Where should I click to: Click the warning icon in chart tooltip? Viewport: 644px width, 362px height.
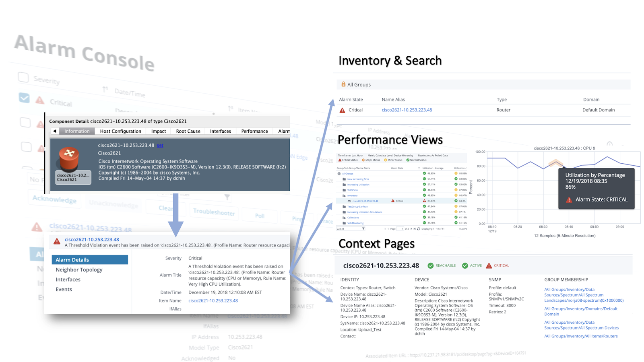click(569, 200)
